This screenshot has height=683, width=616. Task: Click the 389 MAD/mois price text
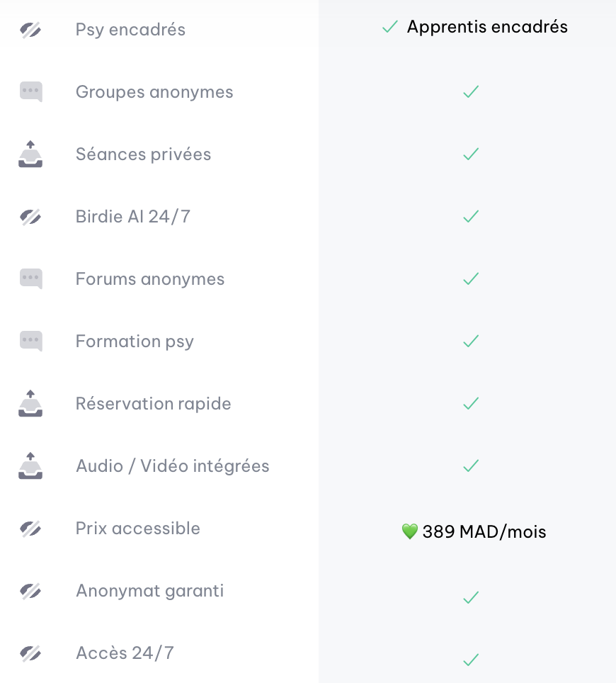[x=484, y=532]
